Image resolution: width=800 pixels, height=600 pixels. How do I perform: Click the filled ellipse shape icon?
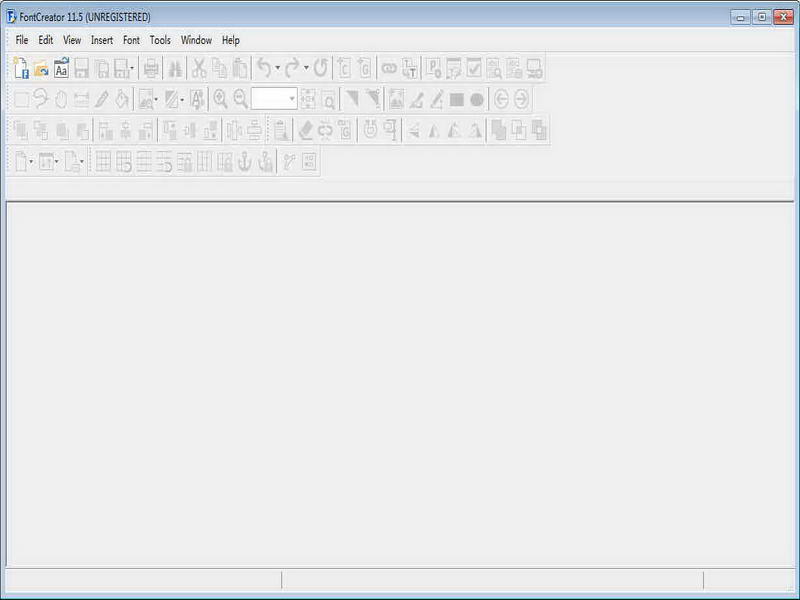pyautogui.click(x=477, y=99)
